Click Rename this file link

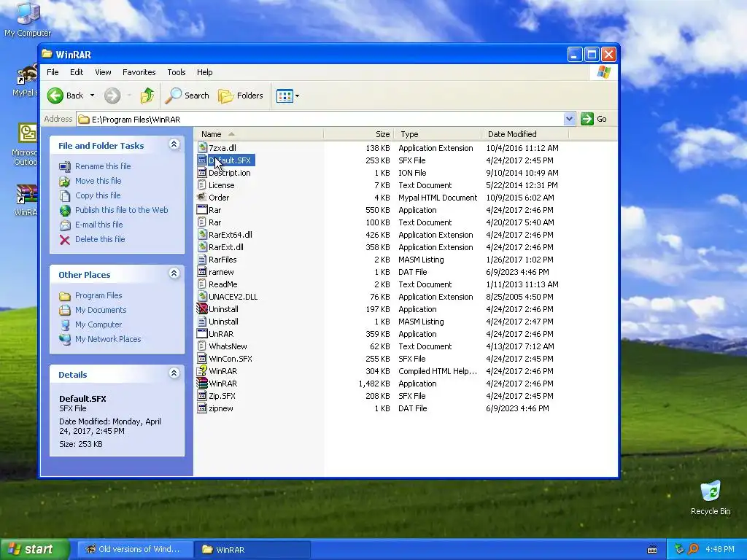point(103,166)
